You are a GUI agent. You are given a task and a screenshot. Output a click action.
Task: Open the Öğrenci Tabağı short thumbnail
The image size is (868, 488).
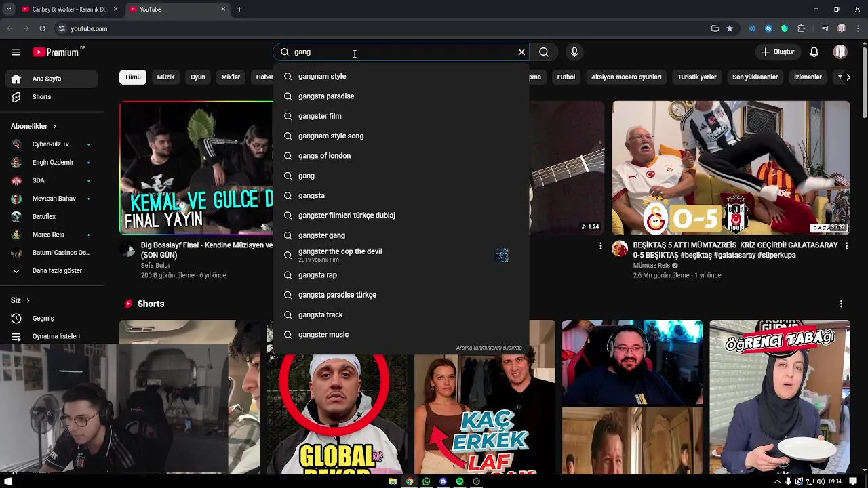click(779, 397)
